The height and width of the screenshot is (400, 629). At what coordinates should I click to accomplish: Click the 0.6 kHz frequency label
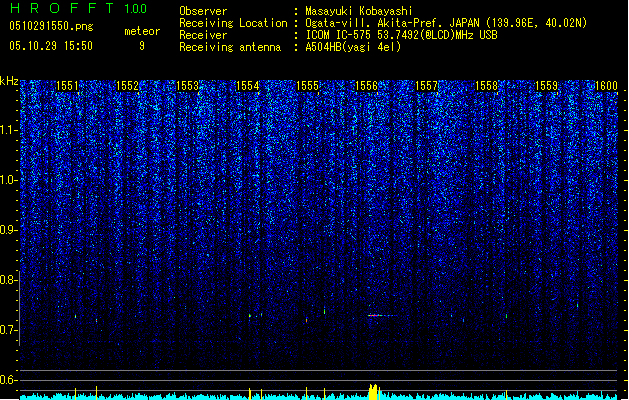(8, 380)
